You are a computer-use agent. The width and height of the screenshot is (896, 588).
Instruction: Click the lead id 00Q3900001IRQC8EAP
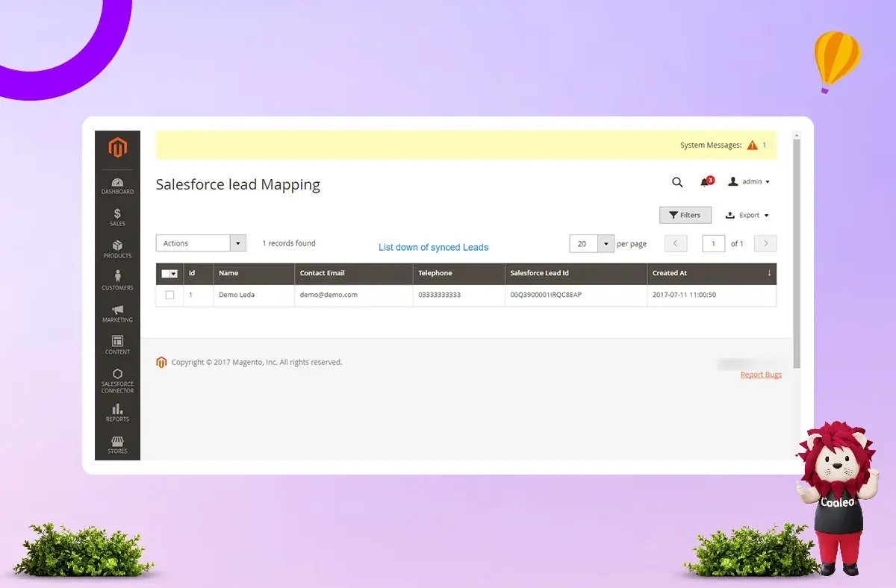[546, 295]
